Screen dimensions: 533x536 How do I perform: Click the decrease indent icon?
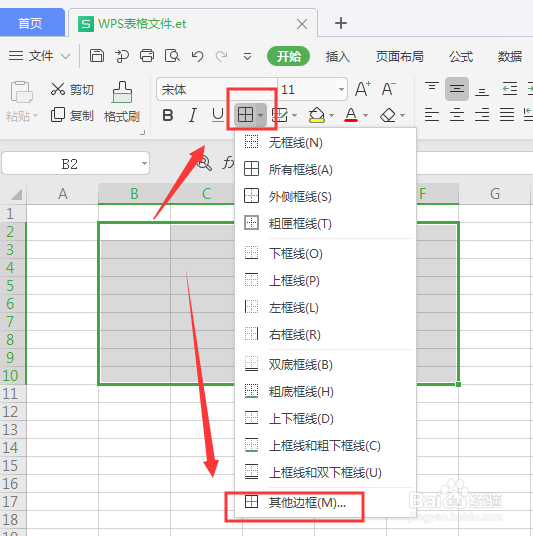(x=510, y=89)
